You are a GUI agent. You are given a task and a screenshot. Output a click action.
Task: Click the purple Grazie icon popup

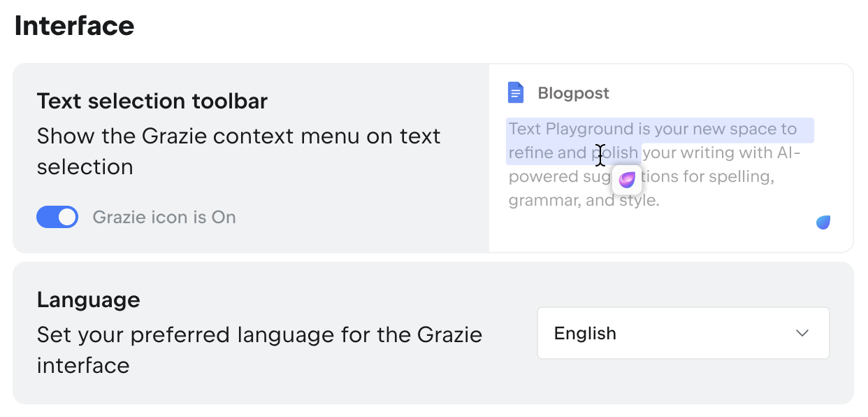pyautogui.click(x=627, y=179)
